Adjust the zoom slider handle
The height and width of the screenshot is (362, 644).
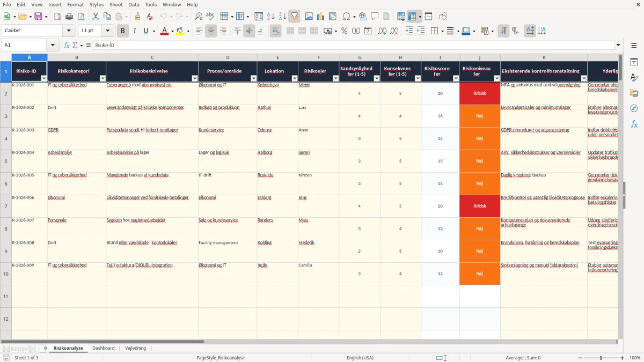click(x=601, y=358)
